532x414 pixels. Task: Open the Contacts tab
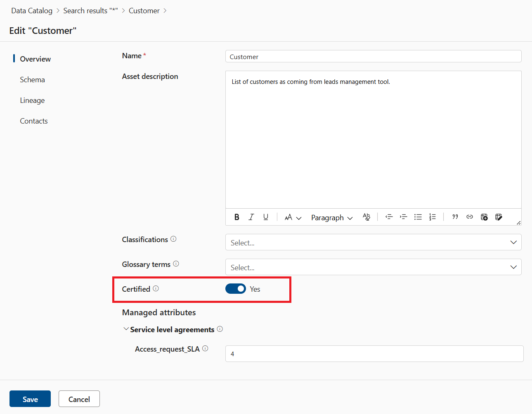click(x=34, y=121)
